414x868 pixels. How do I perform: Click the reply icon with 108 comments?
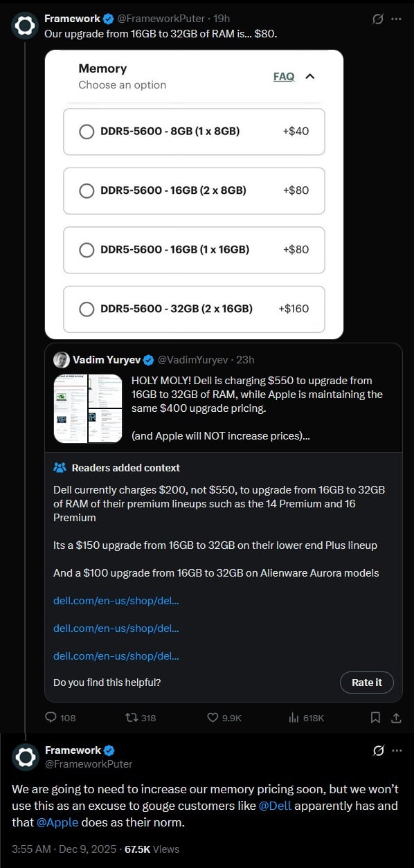coord(51,718)
